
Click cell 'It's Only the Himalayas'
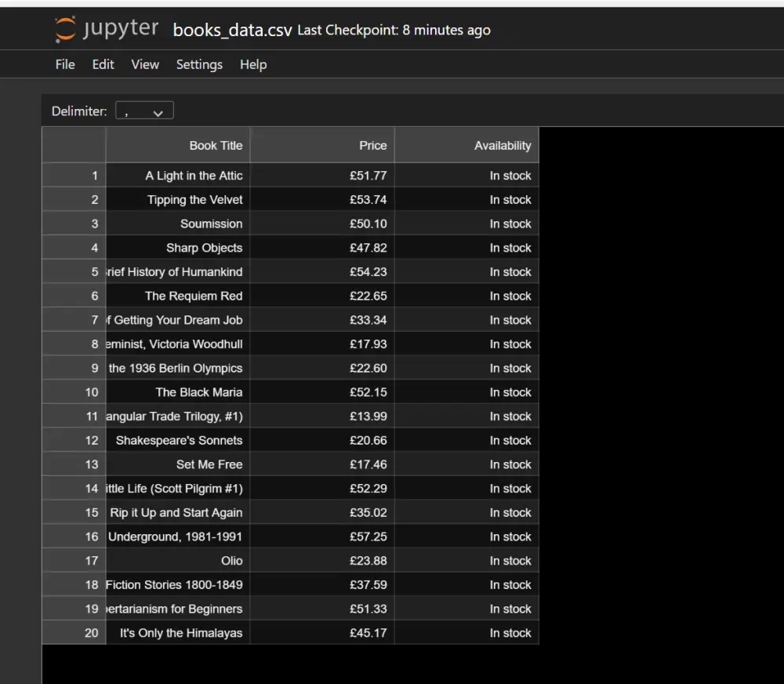(178, 633)
